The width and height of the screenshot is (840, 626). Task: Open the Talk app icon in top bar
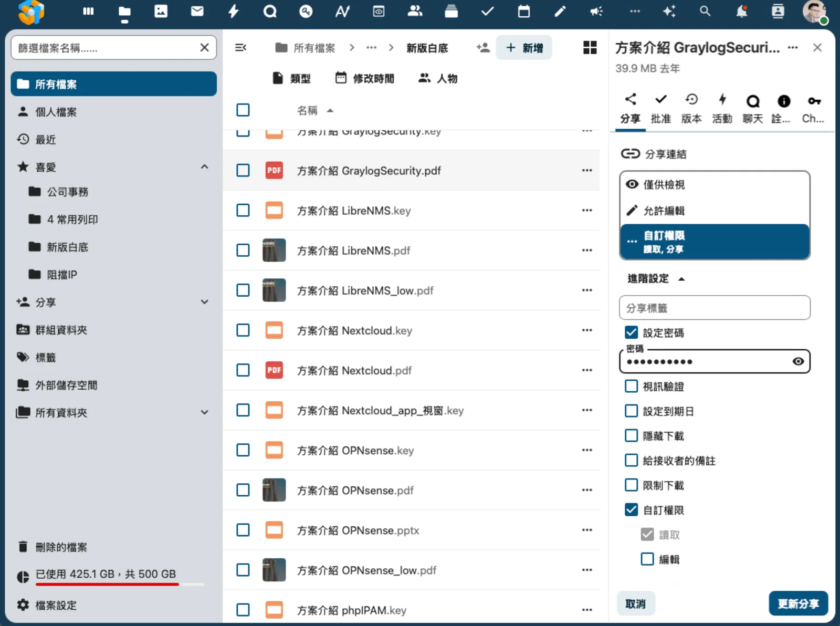[x=270, y=11]
